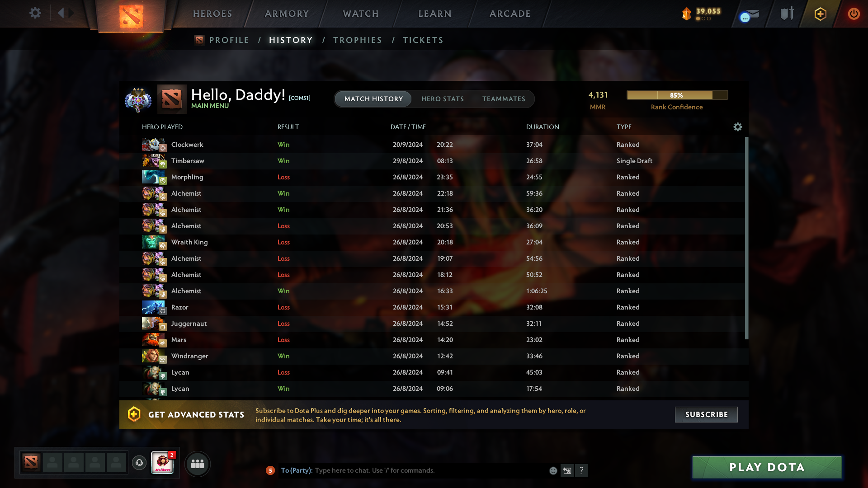Click the match history column settings gear
Screen dimensions: 868x488
738,127
